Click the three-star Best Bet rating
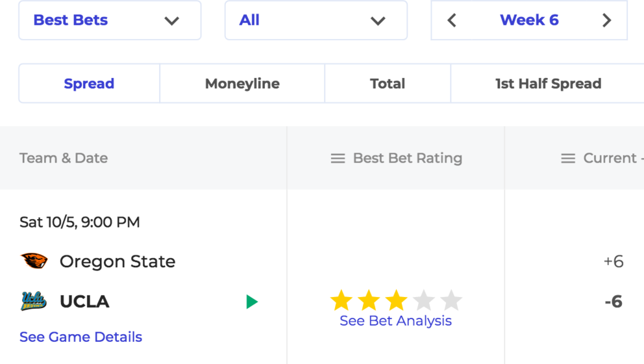Image resolution: width=644 pixels, height=364 pixels. pyautogui.click(x=397, y=300)
